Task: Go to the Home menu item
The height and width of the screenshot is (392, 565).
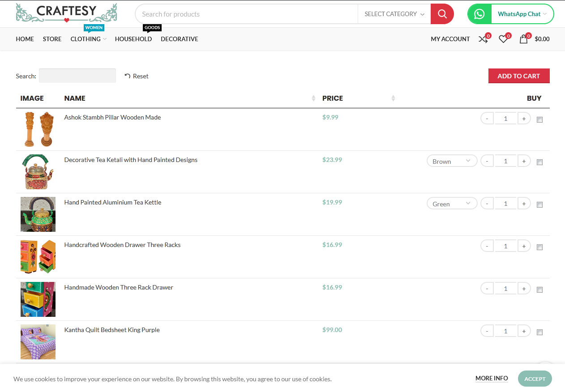Action: pos(25,39)
